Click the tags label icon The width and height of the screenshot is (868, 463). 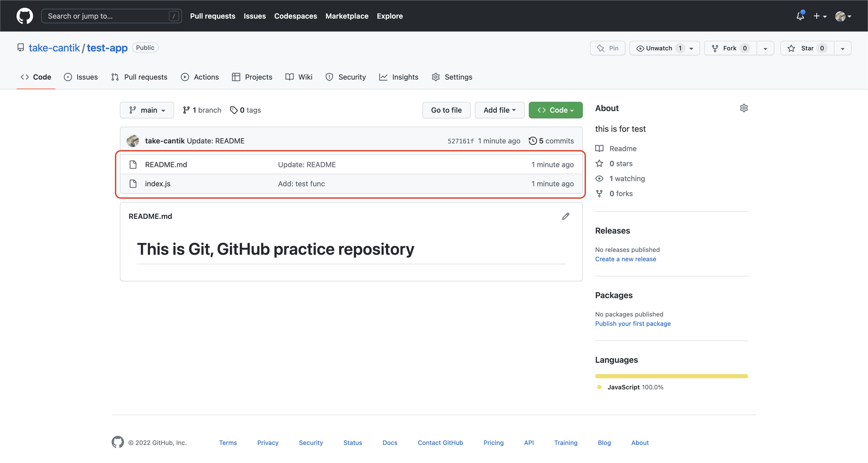click(x=234, y=110)
